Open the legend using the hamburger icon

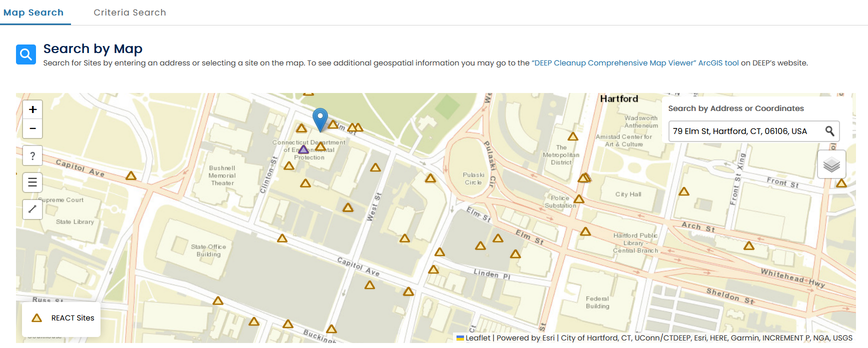click(32, 182)
